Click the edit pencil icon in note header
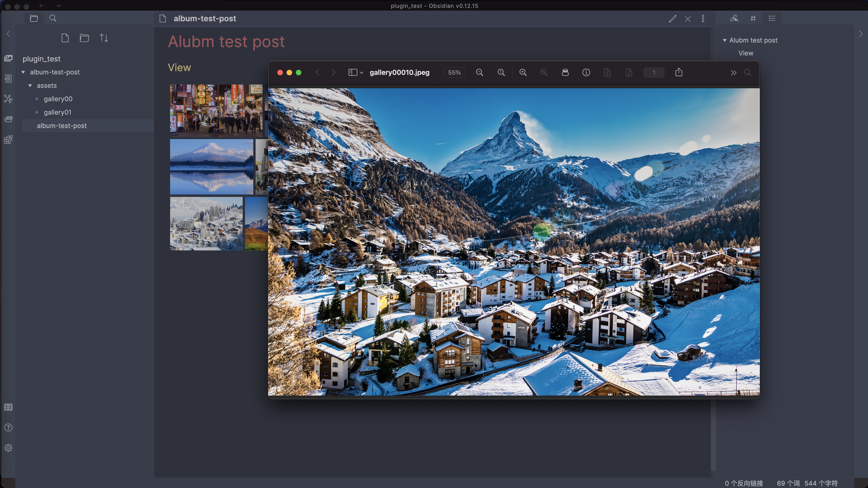This screenshot has width=868, height=488. [x=672, y=18]
